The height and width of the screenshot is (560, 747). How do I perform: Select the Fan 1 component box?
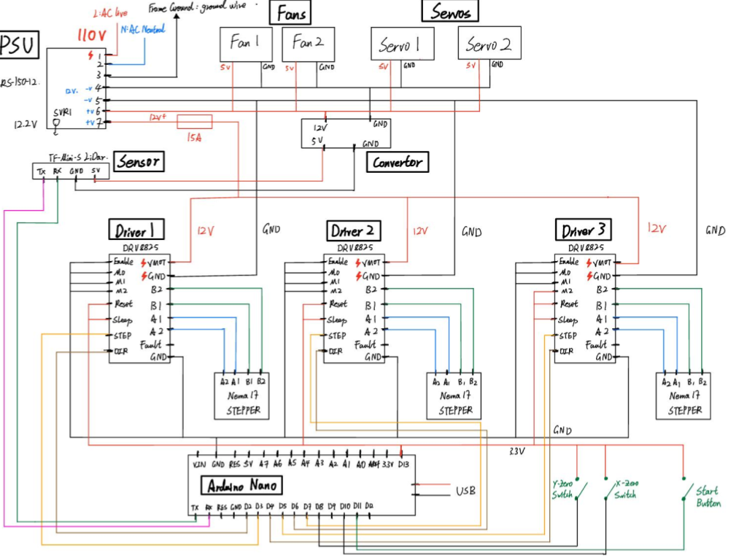(x=246, y=44)
